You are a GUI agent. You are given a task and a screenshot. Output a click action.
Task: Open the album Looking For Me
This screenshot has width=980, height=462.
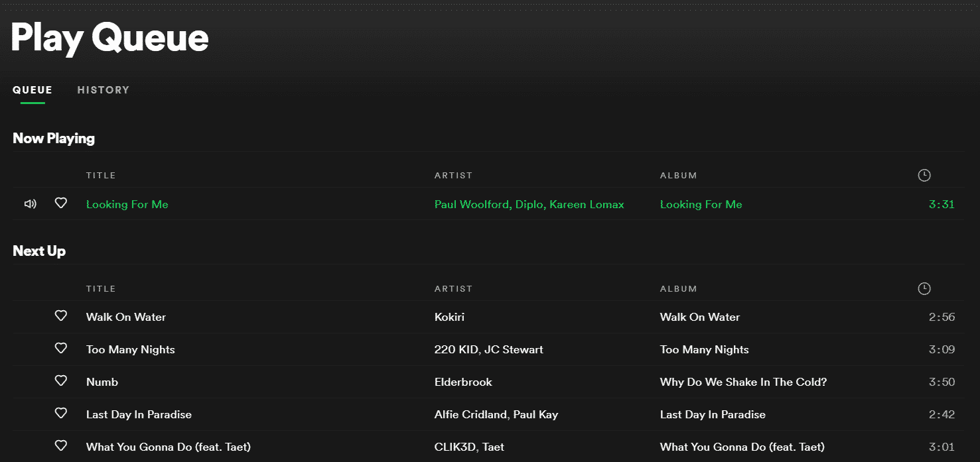(701, 204)
